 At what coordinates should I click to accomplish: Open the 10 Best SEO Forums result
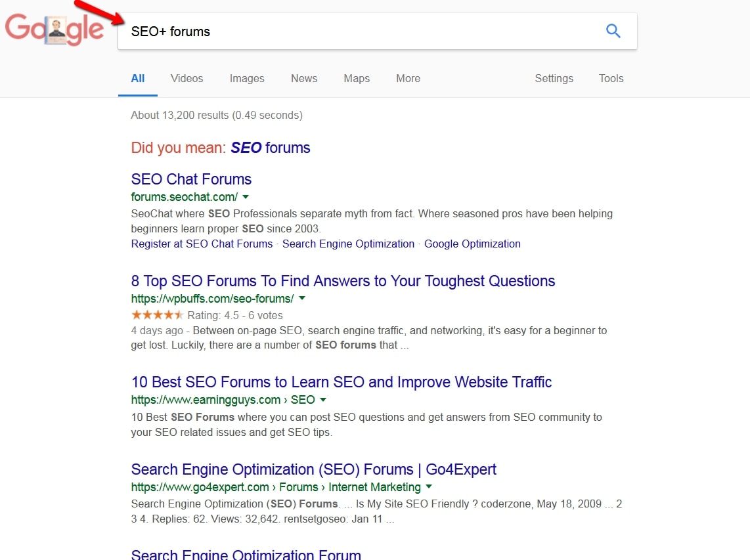pyautogui.click(x=342, y=382)
